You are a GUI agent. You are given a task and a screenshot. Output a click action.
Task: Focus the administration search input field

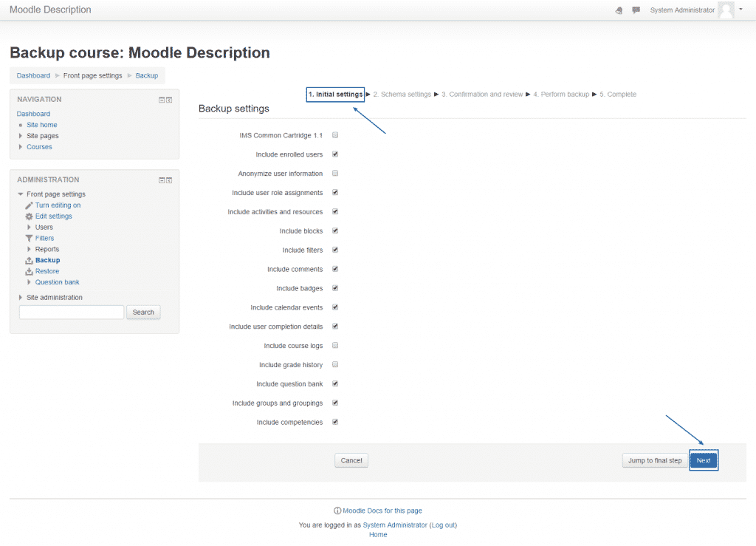[72, 313]
